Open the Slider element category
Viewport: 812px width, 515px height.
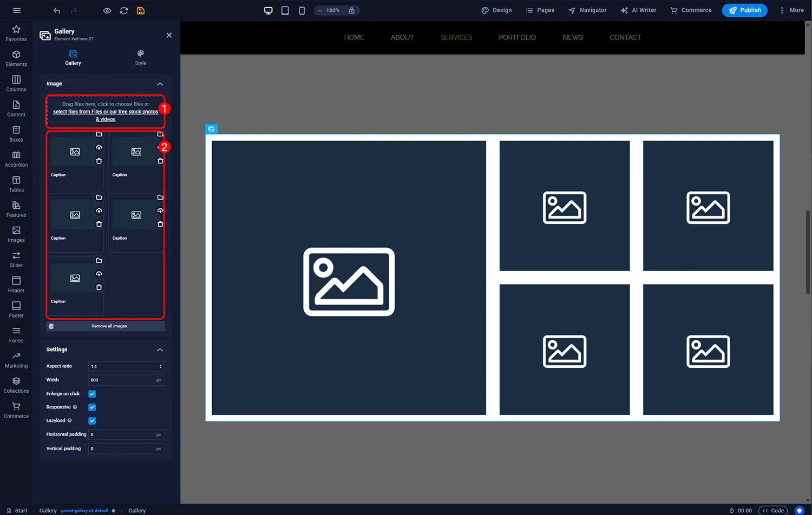(x=16, y=259)
